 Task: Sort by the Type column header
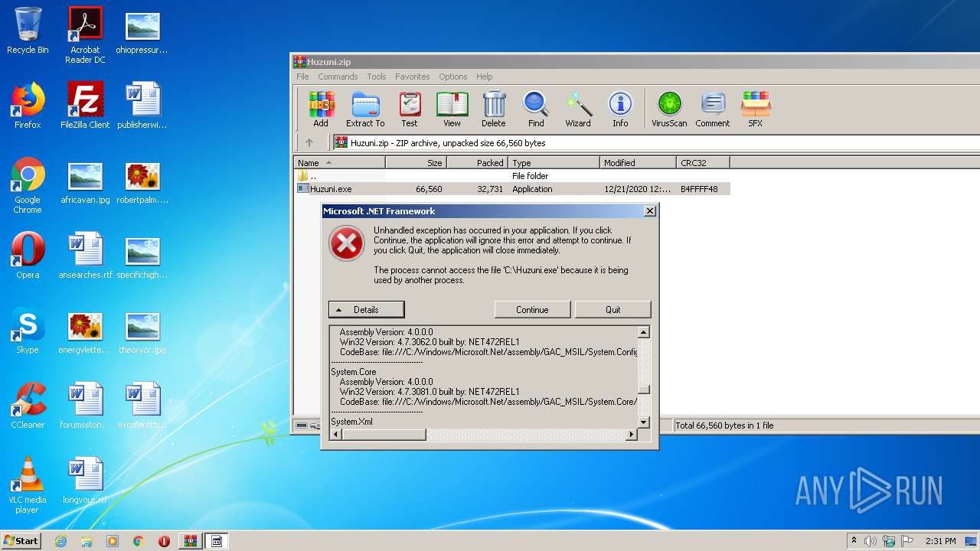(x=554, y=162)
